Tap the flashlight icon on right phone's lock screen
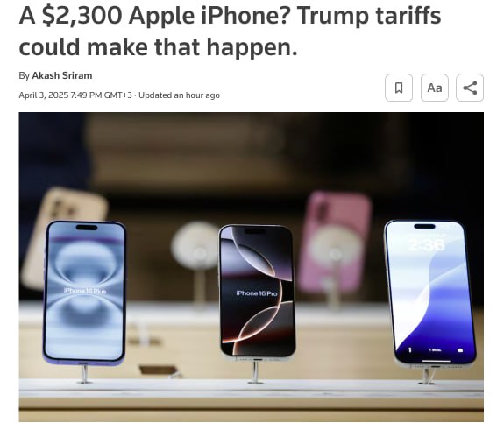 410,349
